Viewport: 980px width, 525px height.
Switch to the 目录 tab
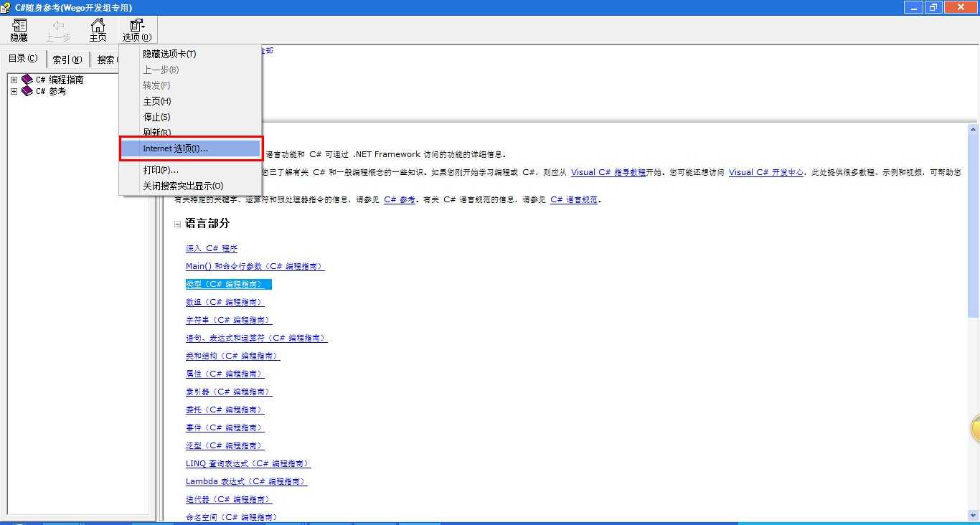click(x=23, y=59)
